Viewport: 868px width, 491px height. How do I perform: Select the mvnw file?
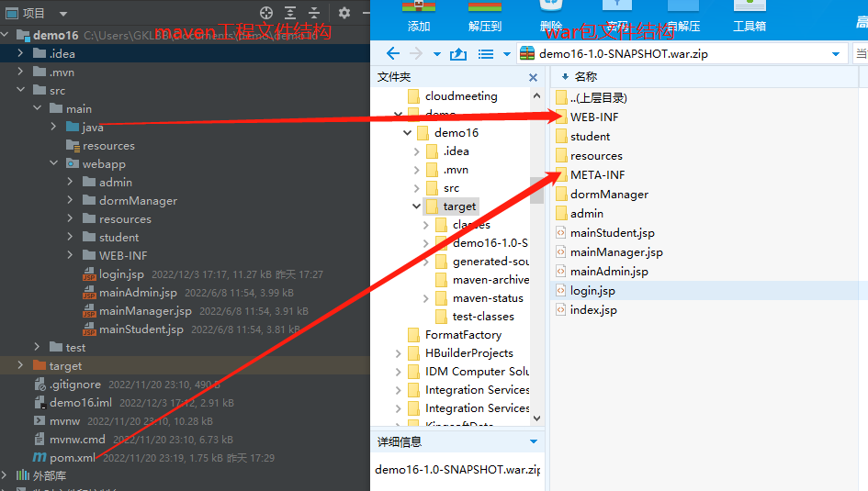[x=56, y=420]
